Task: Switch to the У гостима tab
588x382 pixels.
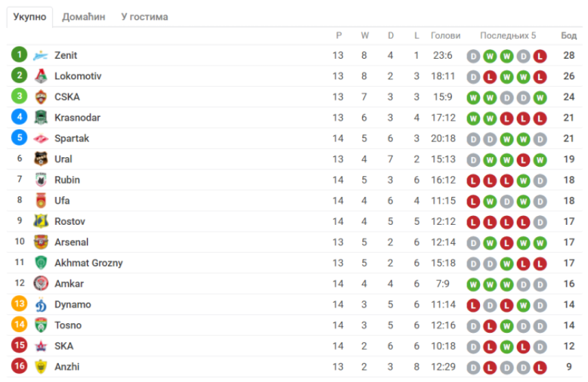Action: [x=144, y=17]
